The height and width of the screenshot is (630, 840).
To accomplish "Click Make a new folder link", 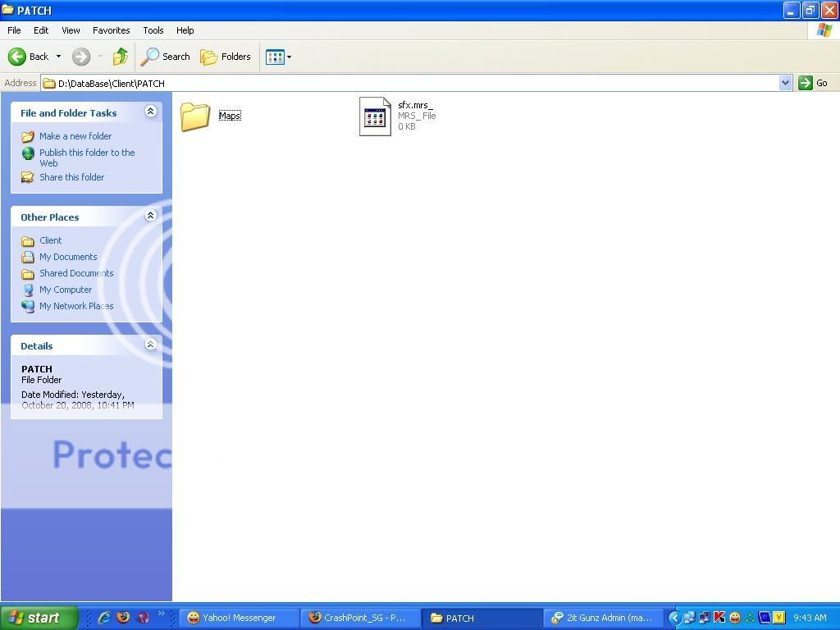I will pyautogui.click(x=75, y=136).
